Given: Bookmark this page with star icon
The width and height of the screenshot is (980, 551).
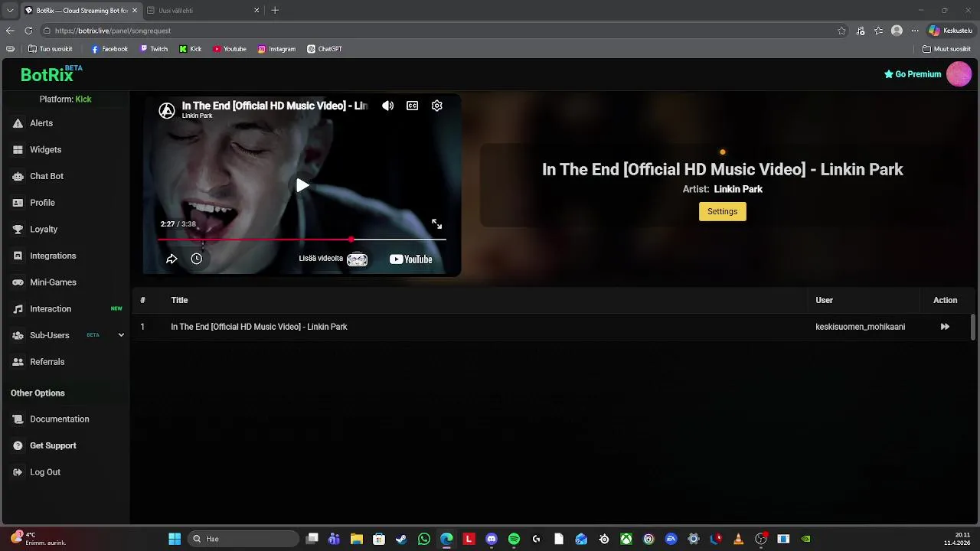Looking at the screenshot, I should (x=841, y=31).
